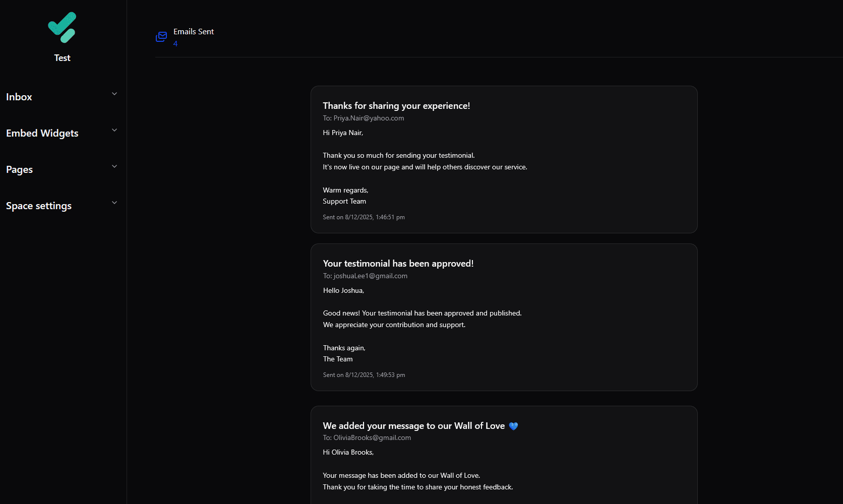Select the Embed Widgets menu label
Image resolution: width=843 pixels, height=504 pixels.
(x=42, y=133)
